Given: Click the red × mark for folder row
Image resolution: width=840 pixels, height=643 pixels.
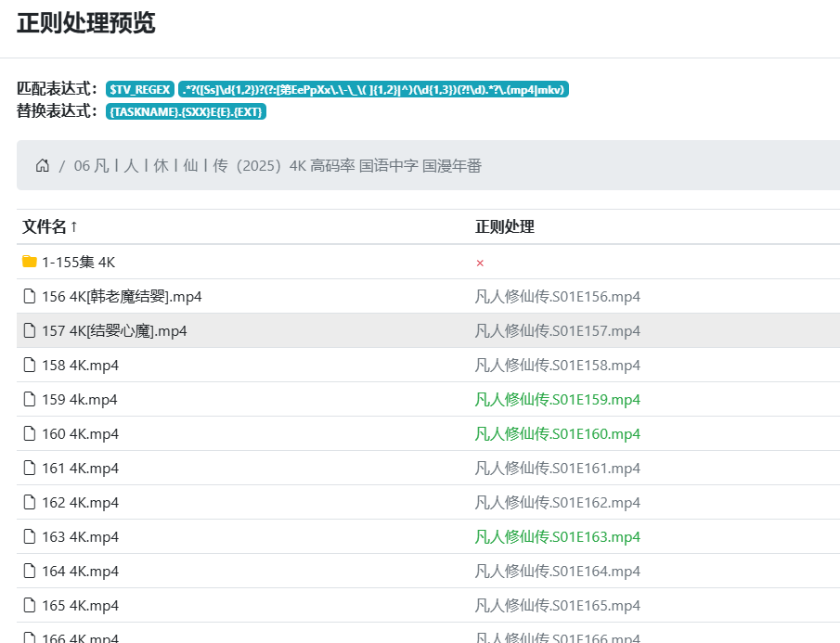Looking at the screenshot, I should [480, 263].
